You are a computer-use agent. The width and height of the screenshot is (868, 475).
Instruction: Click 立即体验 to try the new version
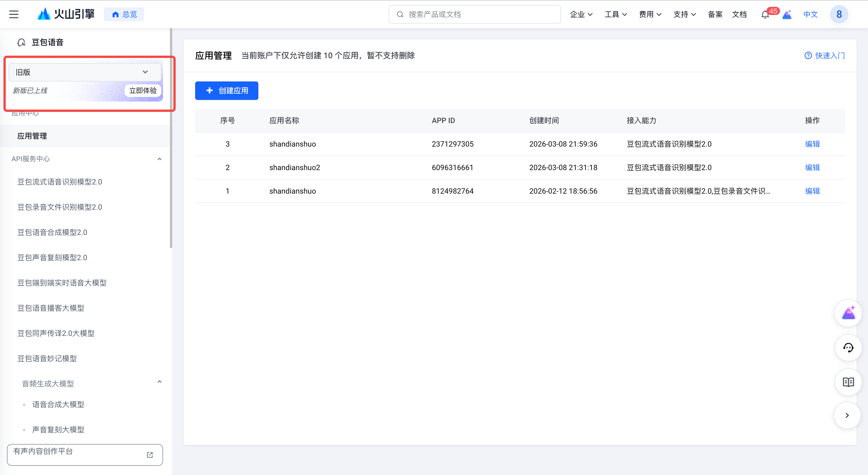point(143,90)
